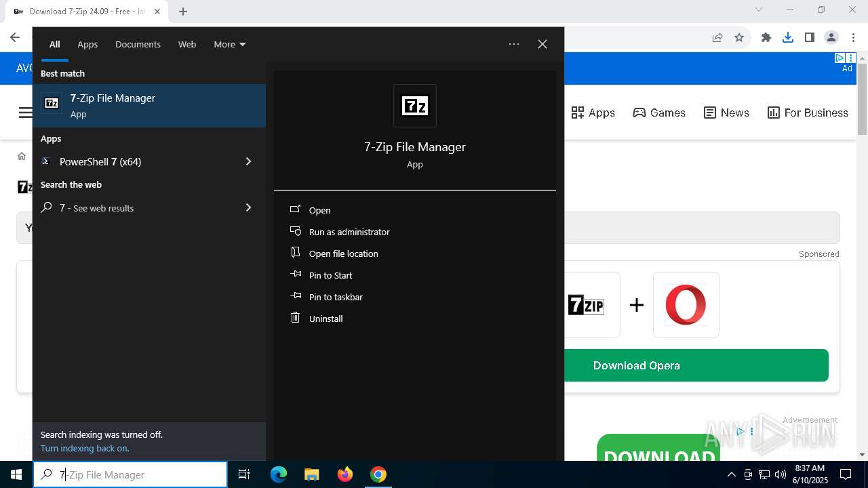This screenshot has height=488, width=868.
Task: Click the green DOWNLOAD ad button
Action: pos(658,448)
